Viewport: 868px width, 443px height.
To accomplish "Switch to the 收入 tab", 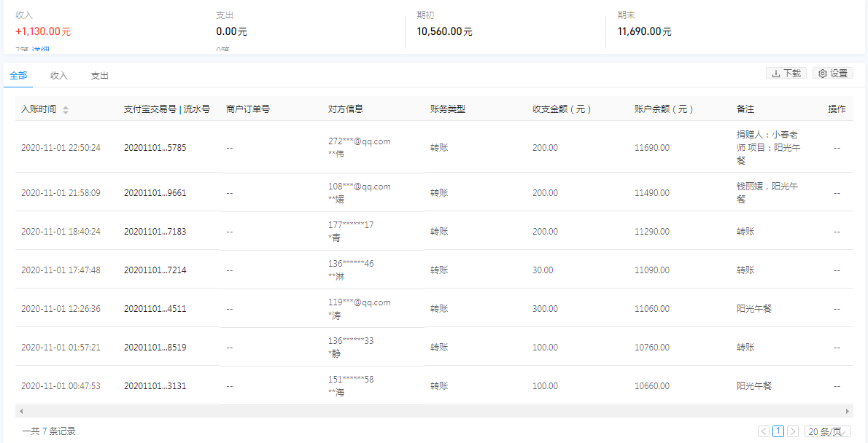I will coord(58,75).
